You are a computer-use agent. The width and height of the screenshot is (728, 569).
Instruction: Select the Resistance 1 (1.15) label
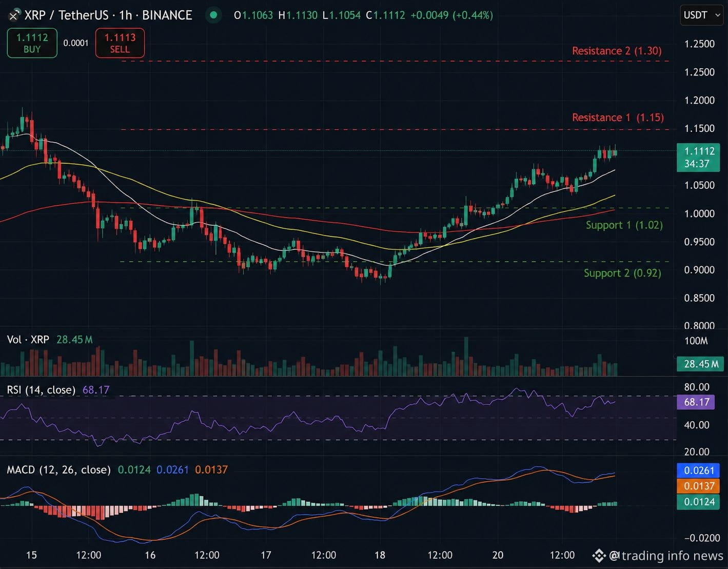point(618,117)
